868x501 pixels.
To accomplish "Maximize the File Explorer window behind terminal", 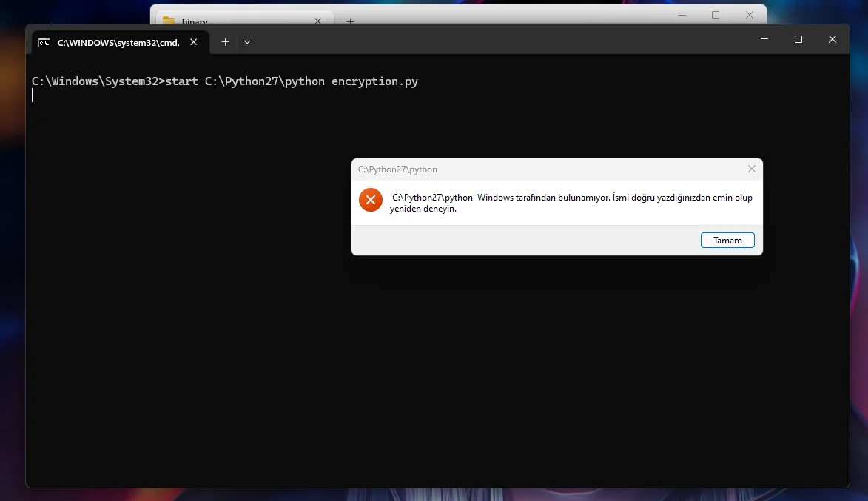I will [x=716, y=15].
